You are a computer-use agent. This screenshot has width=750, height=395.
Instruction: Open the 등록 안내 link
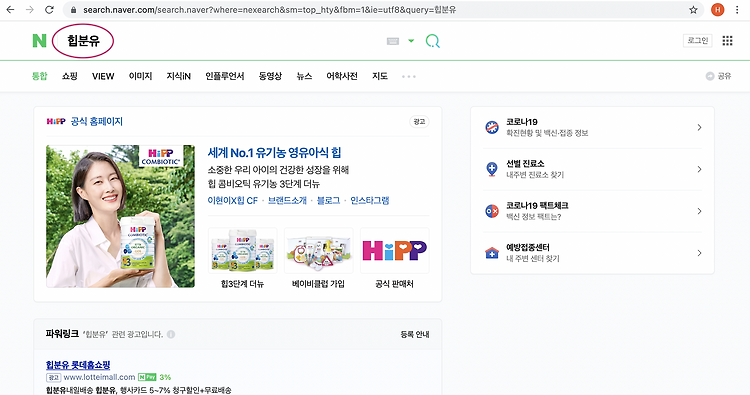click(415, 334)
